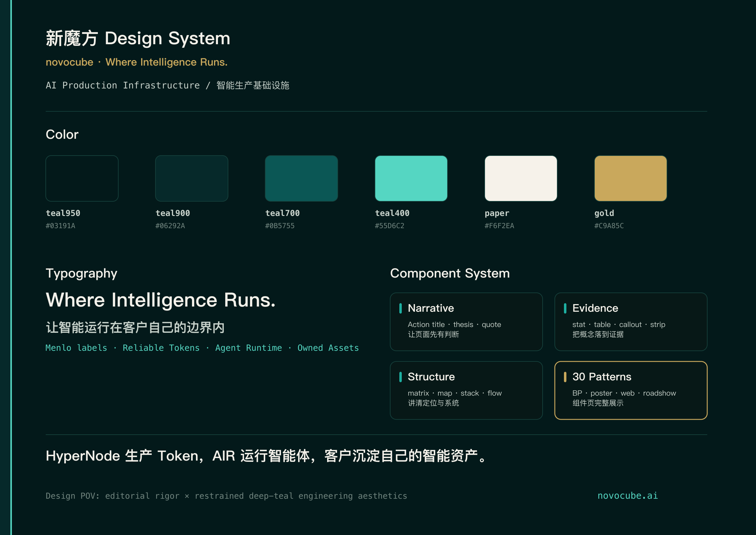Click the 新魔方 Design System title

[138, 38]
